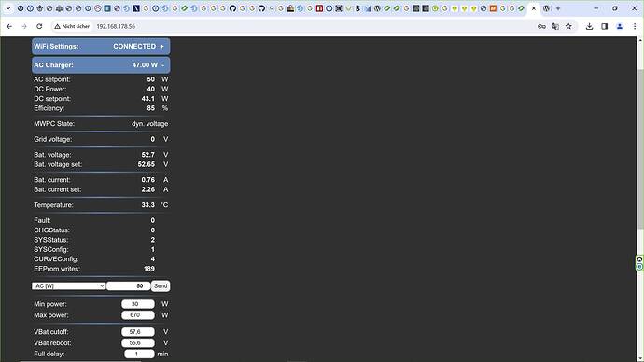Viewport: 644px width, 362px height.
Task: Open the downloads icon
Action: pos(589,26)
